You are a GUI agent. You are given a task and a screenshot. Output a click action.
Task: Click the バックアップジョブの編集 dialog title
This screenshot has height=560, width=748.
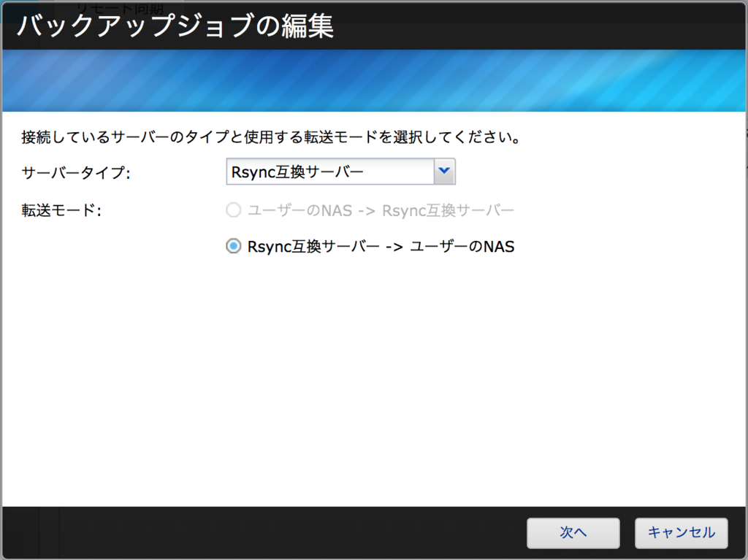(175, 26)
